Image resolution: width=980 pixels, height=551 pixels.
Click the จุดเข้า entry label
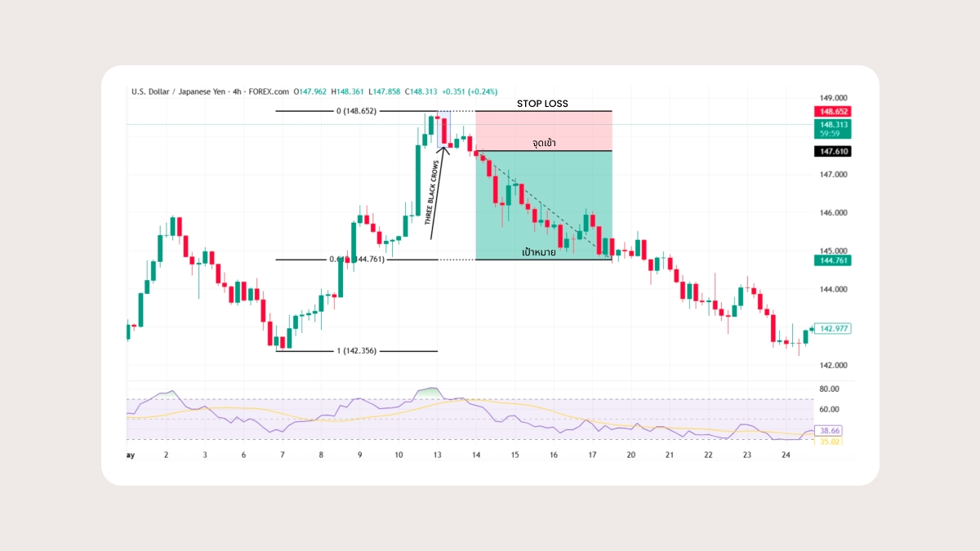[544, 143]
